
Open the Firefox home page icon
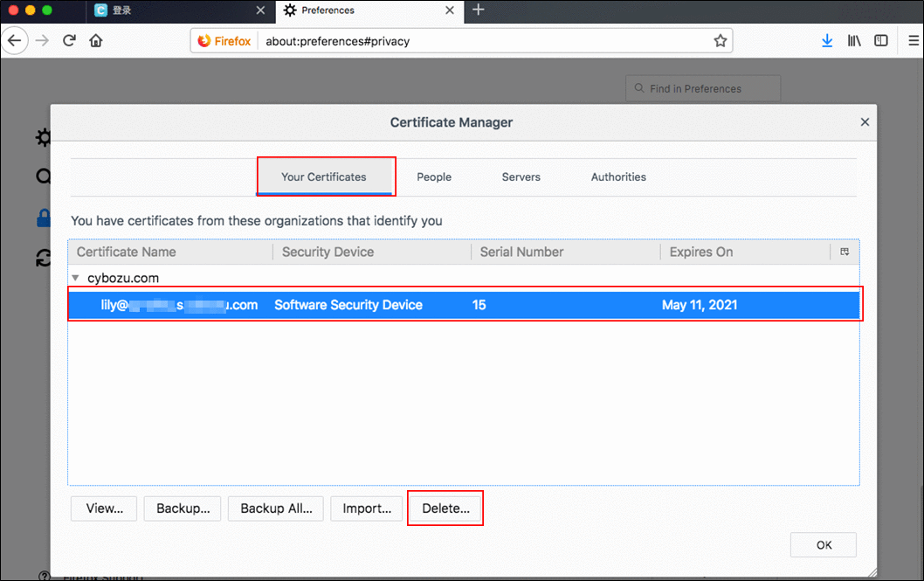tap(95, 41)
